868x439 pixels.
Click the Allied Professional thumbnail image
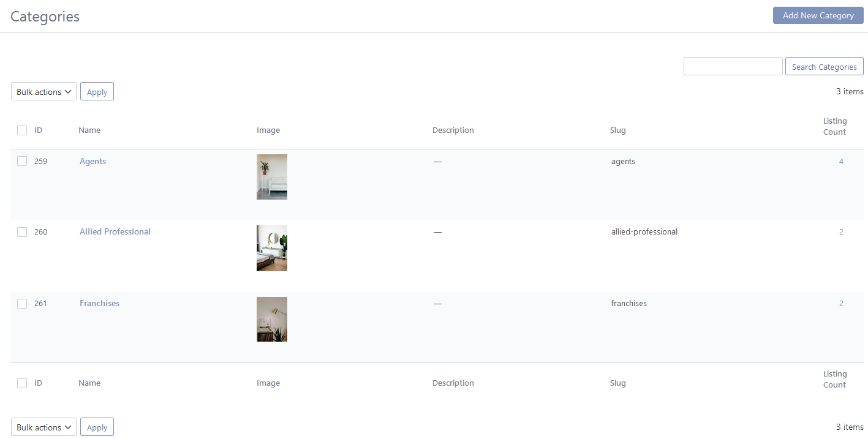click(x=272, y=248)
